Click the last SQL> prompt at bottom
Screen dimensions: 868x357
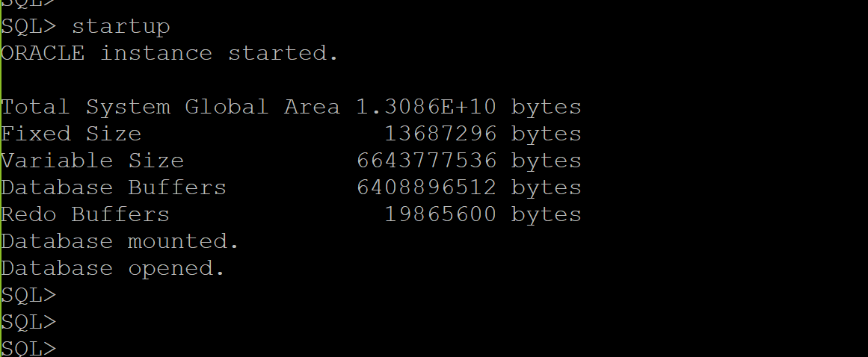click(x=29, y=349)
